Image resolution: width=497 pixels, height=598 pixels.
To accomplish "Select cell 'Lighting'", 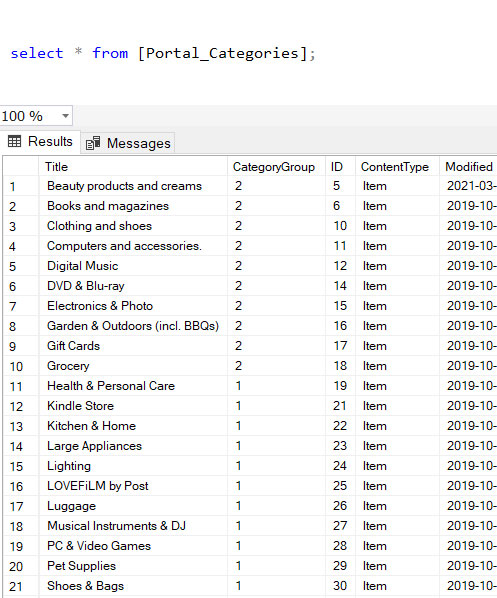I will [x=133, y=466].
